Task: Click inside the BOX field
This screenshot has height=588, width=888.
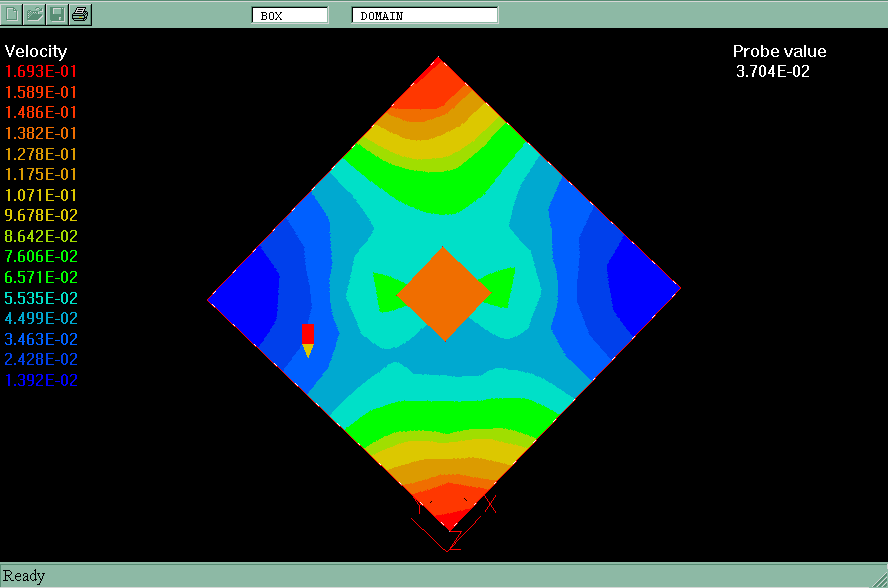Action: 290,15
